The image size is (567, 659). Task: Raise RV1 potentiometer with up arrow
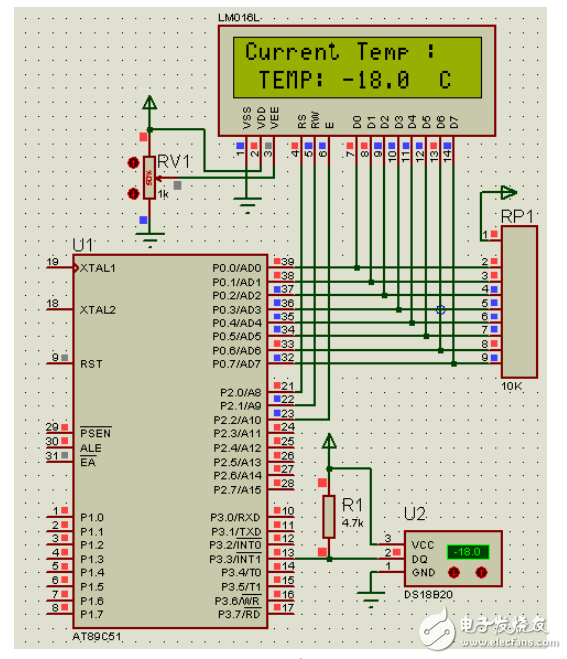[134, 163]
